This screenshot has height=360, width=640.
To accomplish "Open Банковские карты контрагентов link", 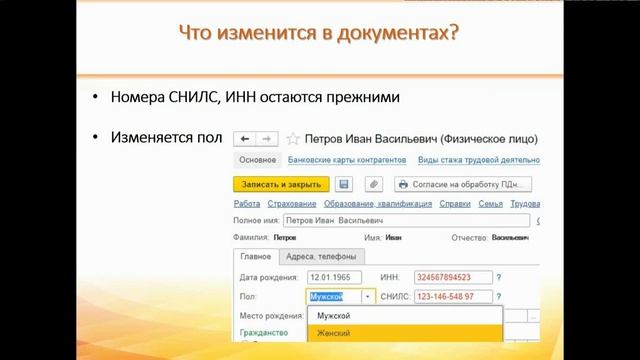I will [x=347, y=160].
